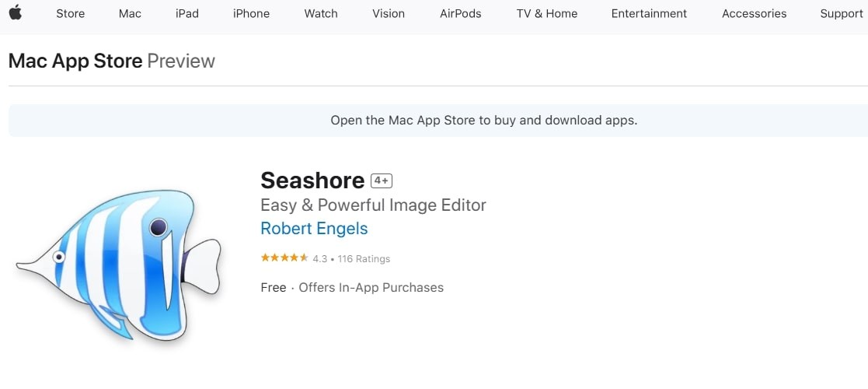The width and height of the screenshot is (868, 389).
Task: Go to Accessories in navigation
Action: (x=755, y=14)
